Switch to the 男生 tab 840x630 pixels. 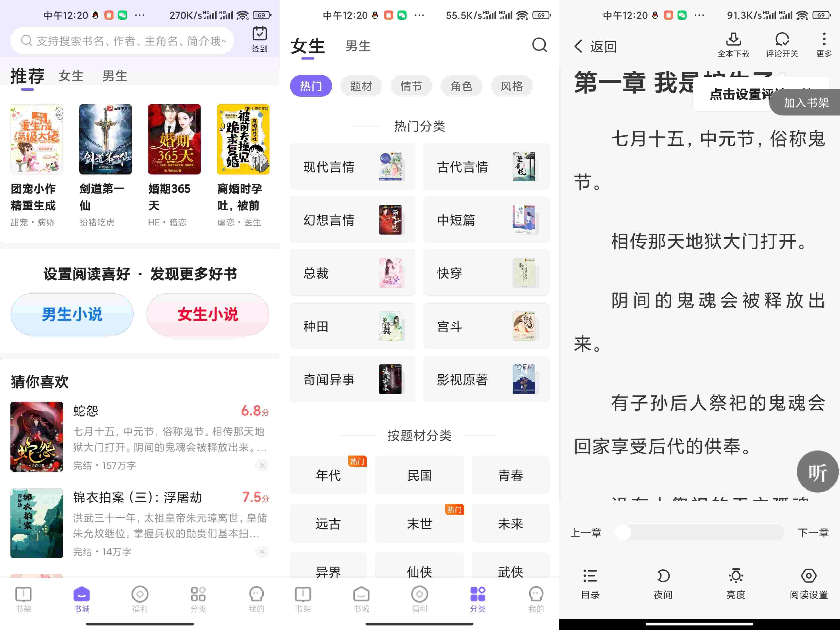point(357,46)
